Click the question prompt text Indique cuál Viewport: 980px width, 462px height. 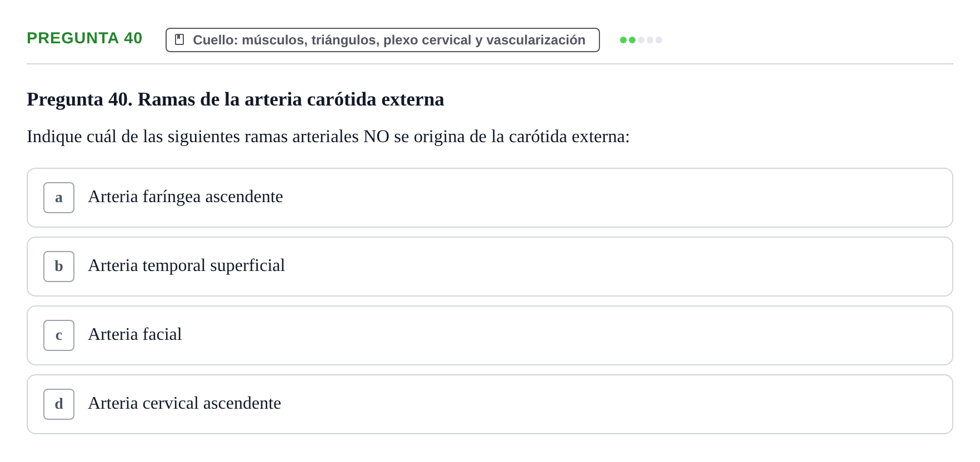[328, 137]
